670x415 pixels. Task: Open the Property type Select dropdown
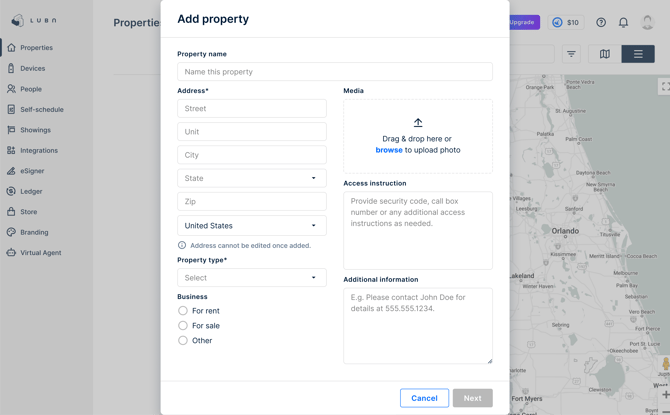coord(252,278)
